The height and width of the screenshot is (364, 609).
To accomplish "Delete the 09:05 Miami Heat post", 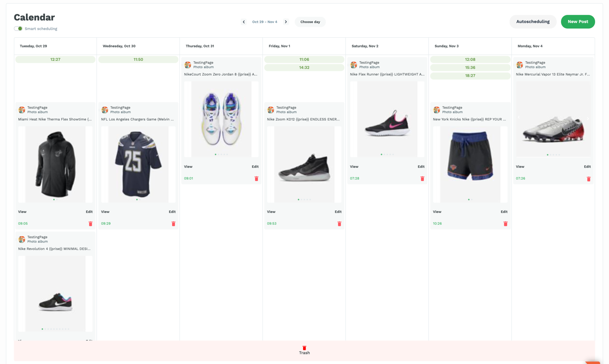I will coord(90,224).
